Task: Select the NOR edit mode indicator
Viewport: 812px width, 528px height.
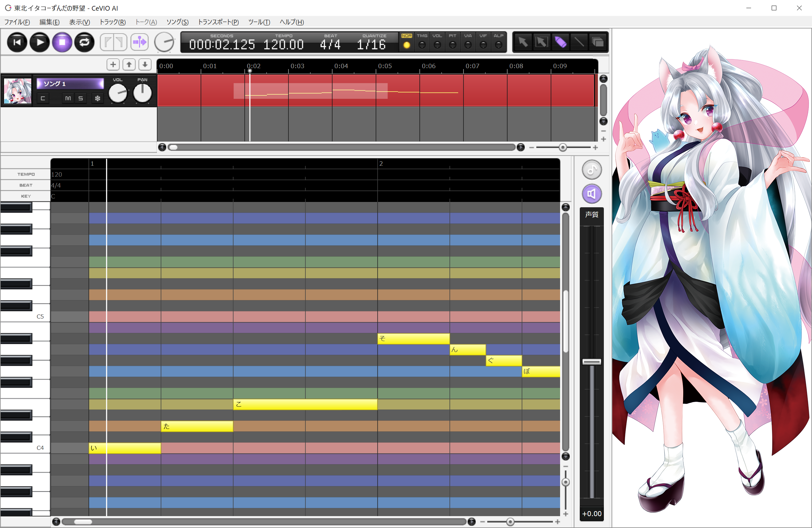Action: (407, 42)
